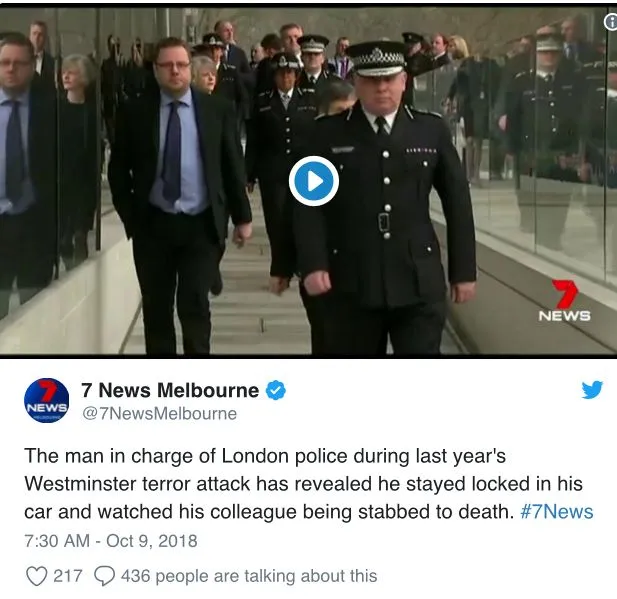Click the Twitter bird logo
Screen dimensions: 617x599
coord(592,390)
